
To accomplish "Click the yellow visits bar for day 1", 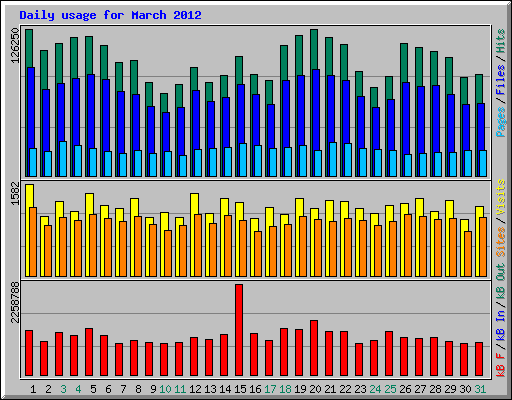I will click(29, 196).
